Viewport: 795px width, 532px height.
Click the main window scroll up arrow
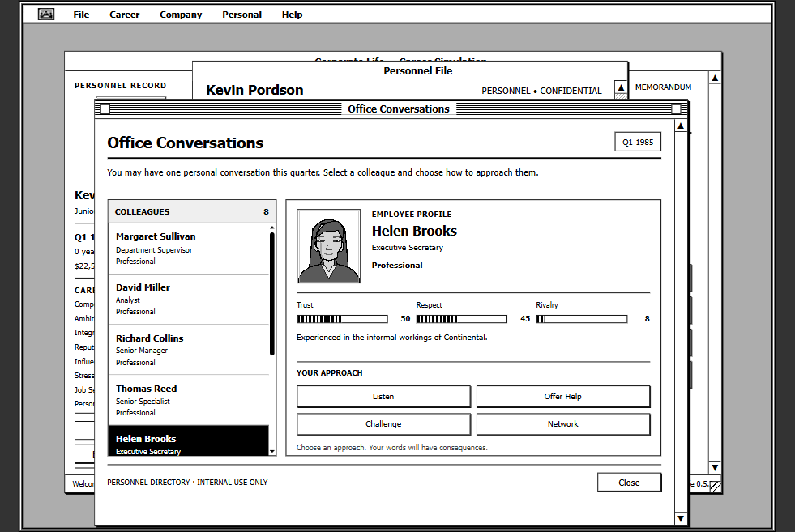point(715,78)
